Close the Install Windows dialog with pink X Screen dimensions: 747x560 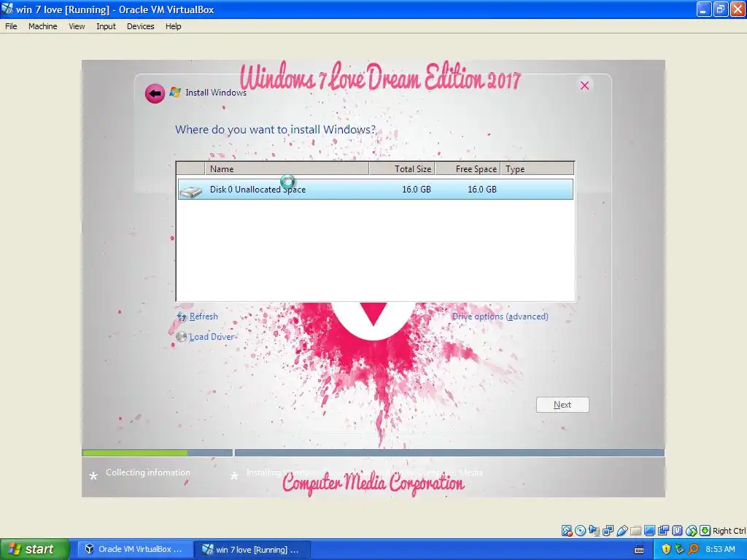(x=584, y=85)
